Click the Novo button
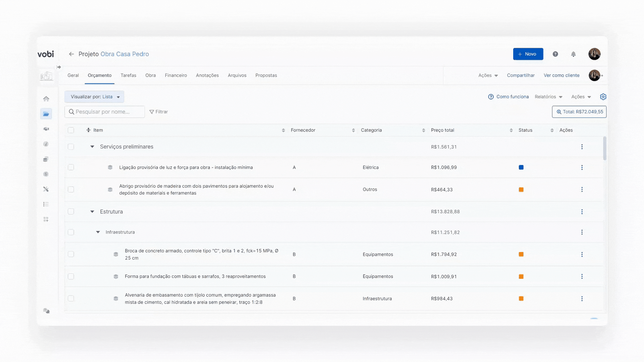 pyautogui.click(x=528, y=54)
